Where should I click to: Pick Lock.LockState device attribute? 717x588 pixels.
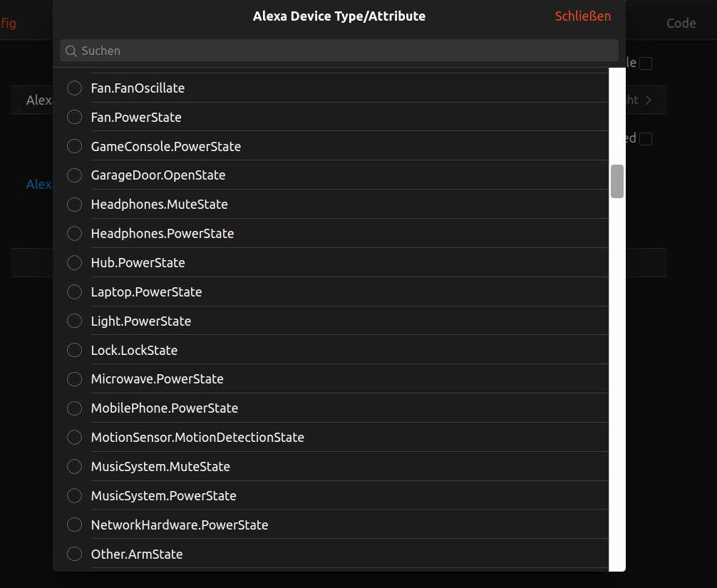tap(74, 351)
